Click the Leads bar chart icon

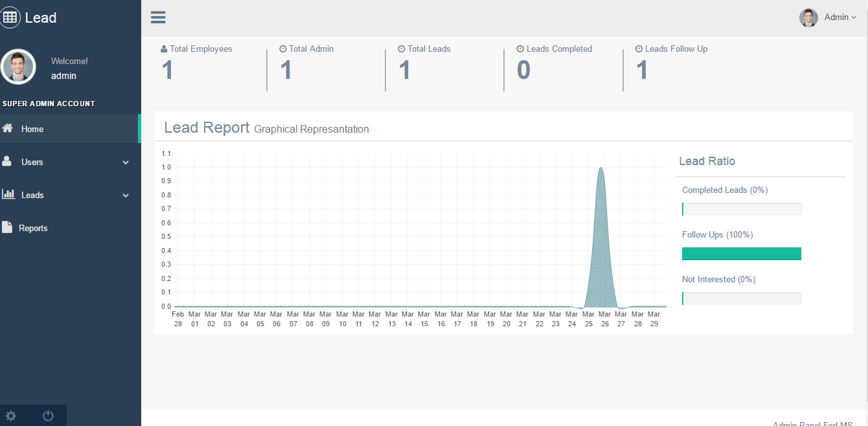[8, 194]
